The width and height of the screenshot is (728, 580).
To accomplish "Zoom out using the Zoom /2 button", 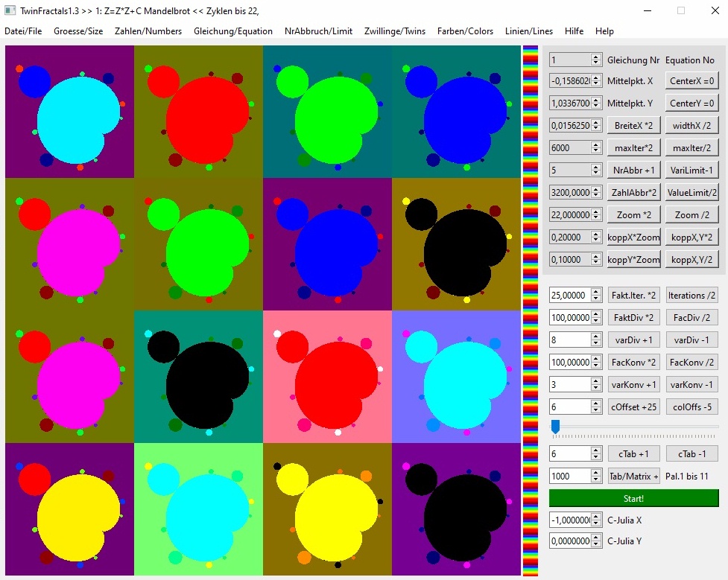I will (x=691, y=215).
